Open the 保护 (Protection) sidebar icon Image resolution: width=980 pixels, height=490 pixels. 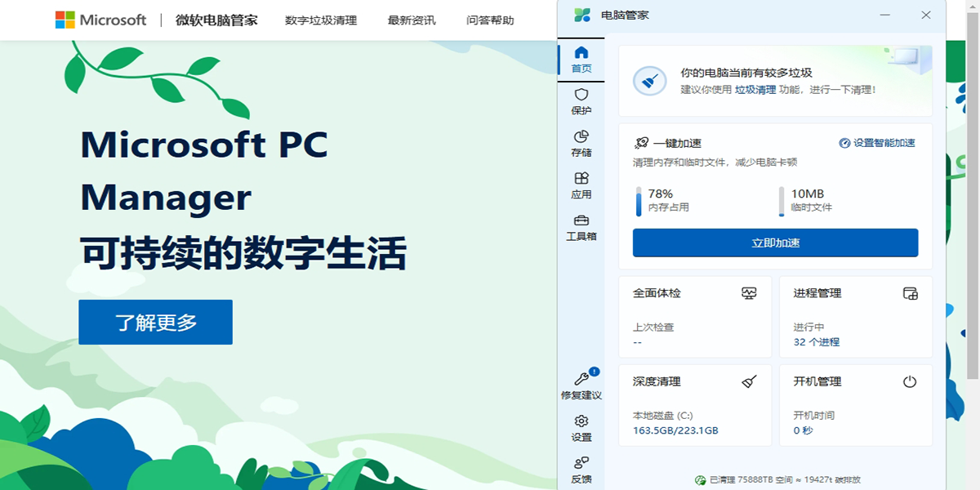coord(581,96)
